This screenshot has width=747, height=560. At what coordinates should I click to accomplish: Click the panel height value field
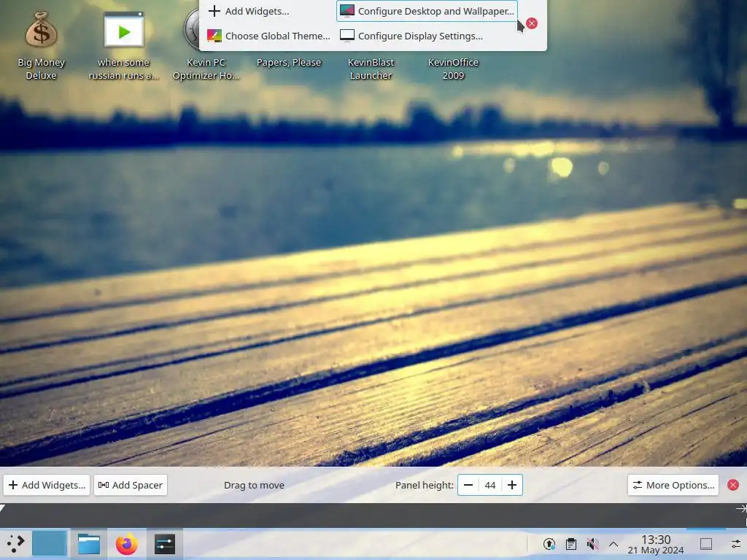pyautogui.click(x=490, y=485)
